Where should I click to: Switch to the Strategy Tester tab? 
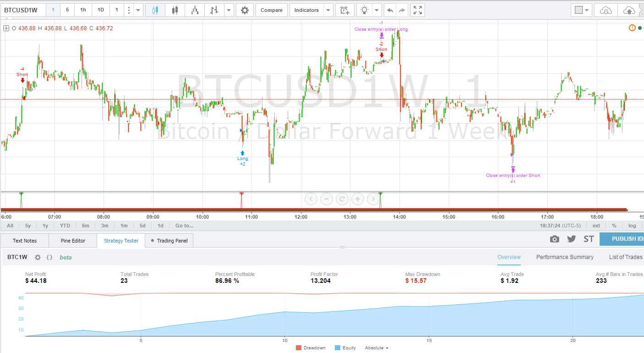[121, 241]
